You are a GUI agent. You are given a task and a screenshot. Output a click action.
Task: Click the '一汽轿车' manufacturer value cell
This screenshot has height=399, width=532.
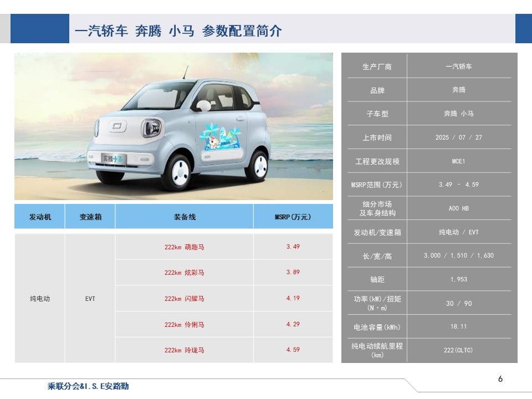[459, 66]
